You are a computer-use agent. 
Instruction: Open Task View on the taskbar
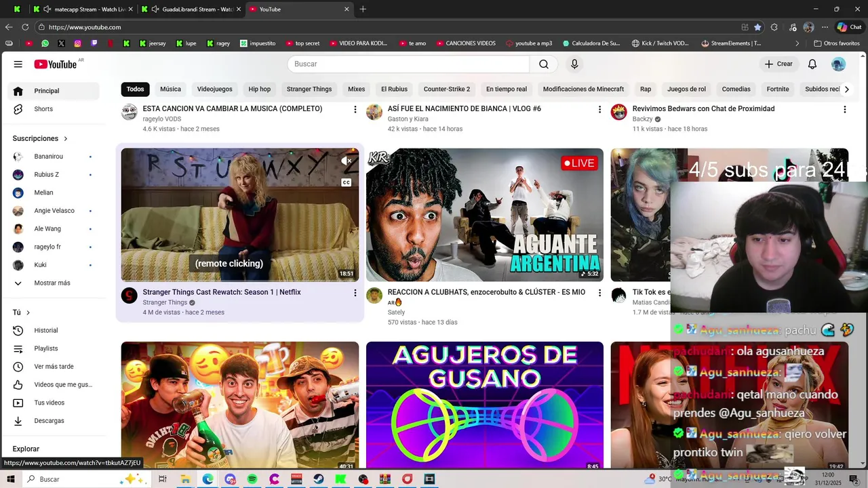[163, 479]
